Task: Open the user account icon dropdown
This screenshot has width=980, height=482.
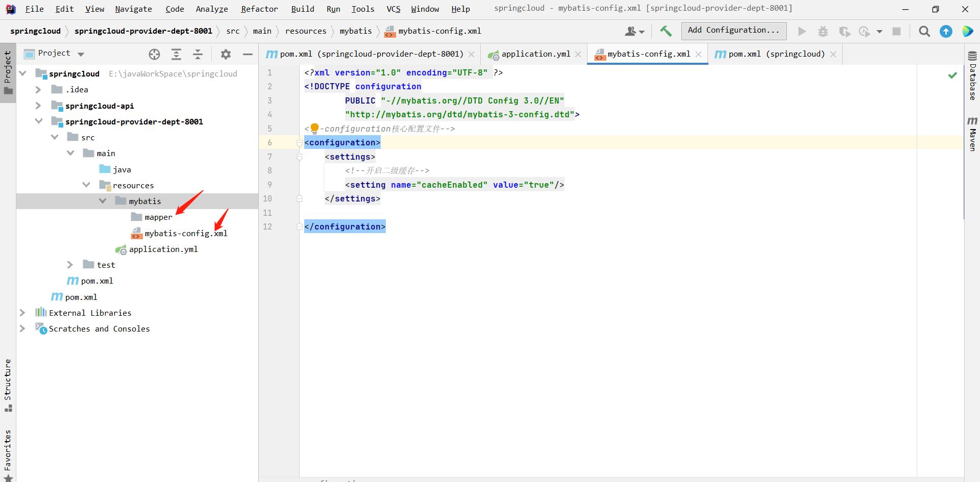Action: 634,32
